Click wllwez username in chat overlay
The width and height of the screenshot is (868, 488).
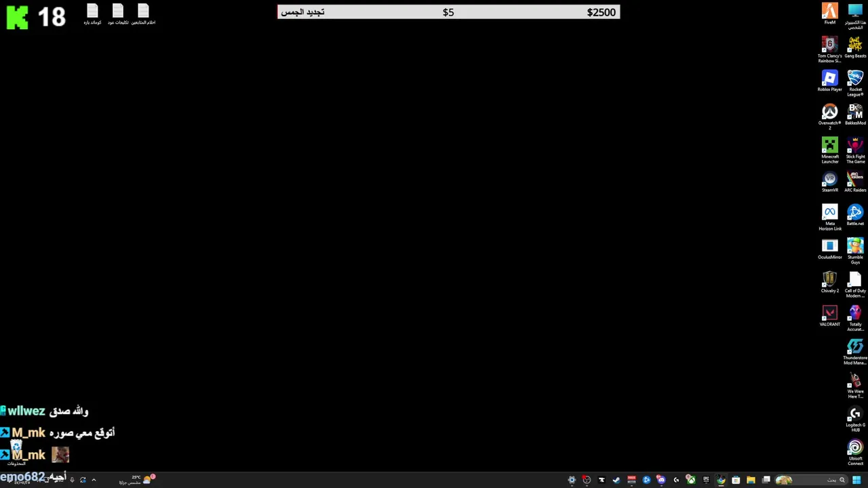point(26,411)
